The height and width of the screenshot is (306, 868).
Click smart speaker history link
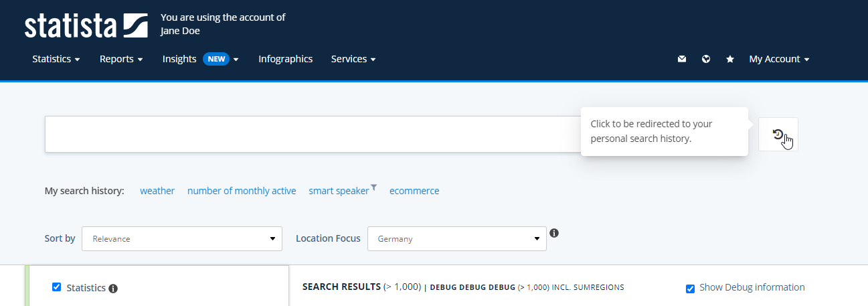339,191
